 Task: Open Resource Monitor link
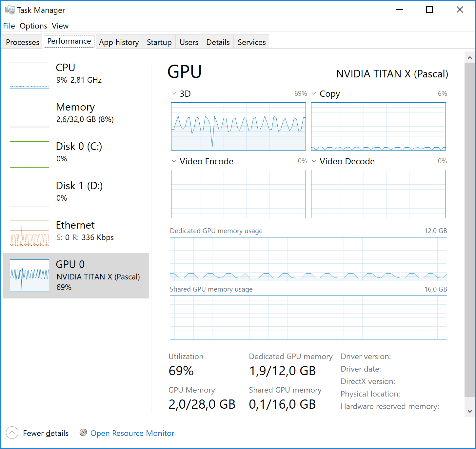(x=132, y=433)
